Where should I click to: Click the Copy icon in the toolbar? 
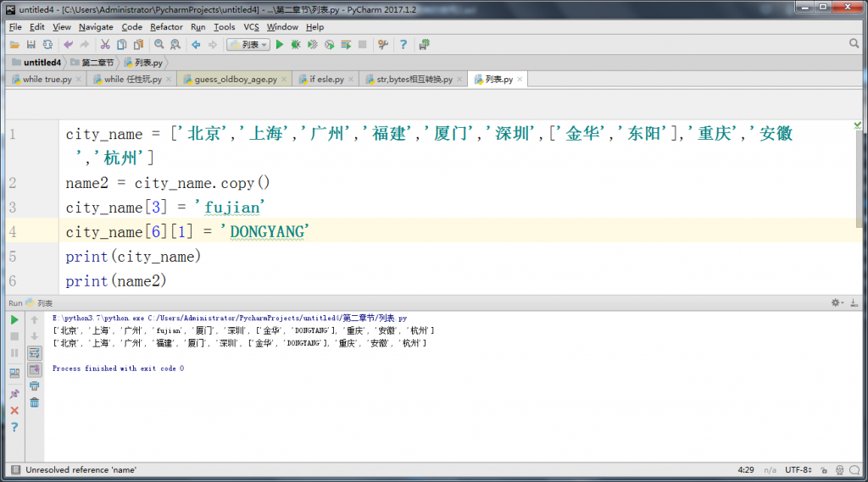coord(122,45)
